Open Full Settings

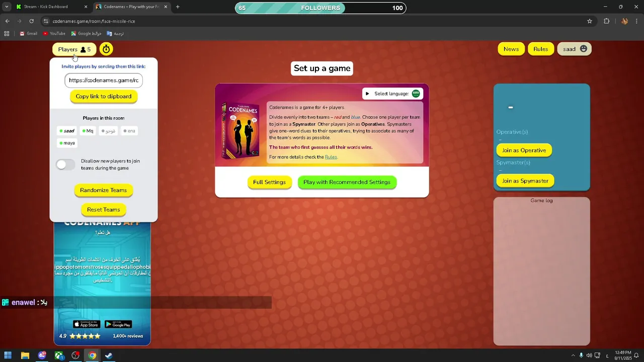coord(269,182)
